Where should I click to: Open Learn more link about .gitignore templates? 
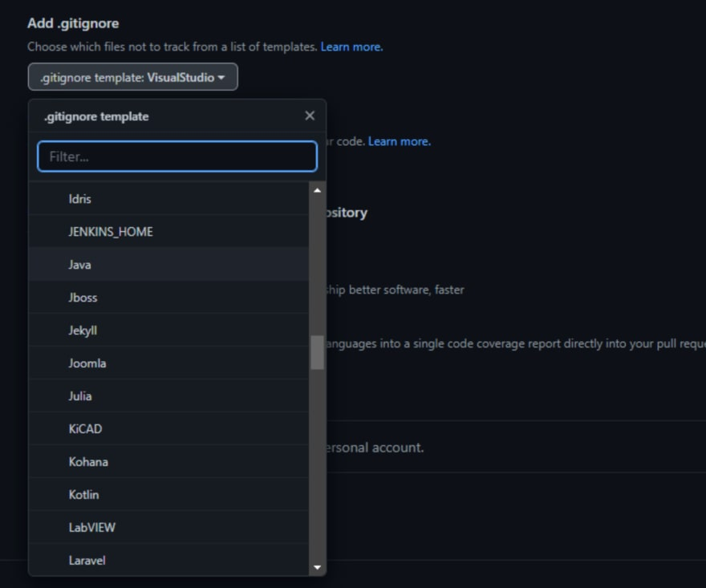(351, 47)
